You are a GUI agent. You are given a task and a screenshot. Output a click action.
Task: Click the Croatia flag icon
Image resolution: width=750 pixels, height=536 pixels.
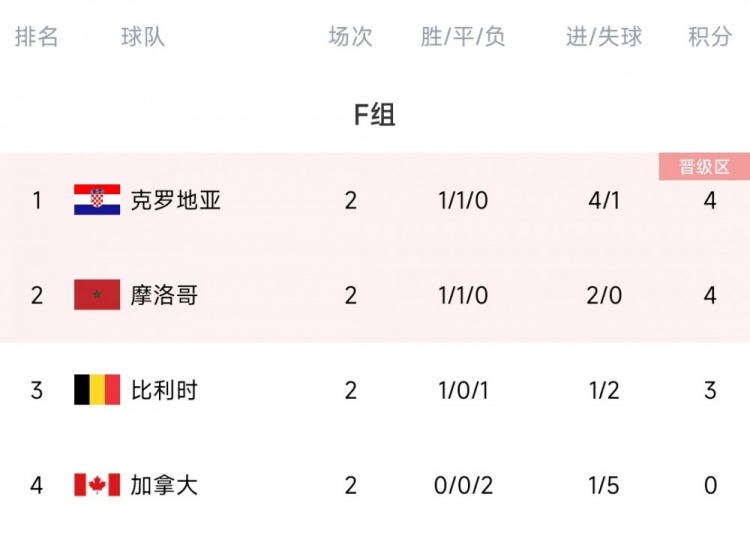pyautogui.click(x=97, y=199)
